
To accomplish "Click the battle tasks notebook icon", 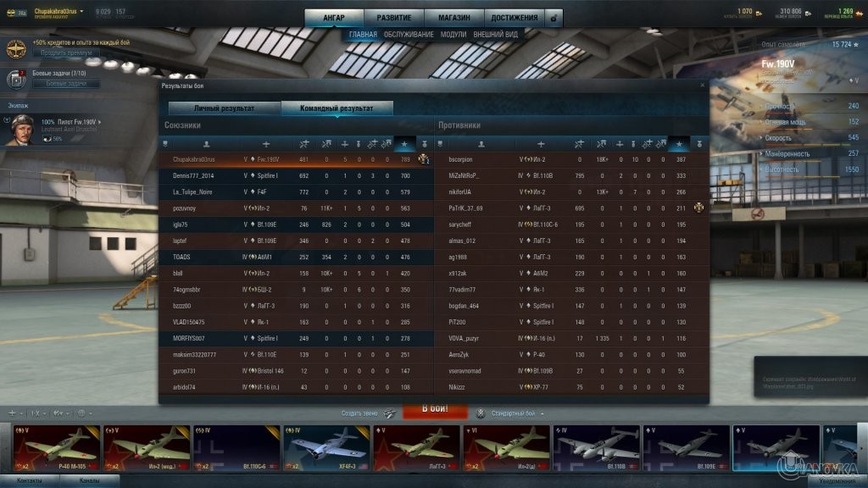I will tap(16, 80).
